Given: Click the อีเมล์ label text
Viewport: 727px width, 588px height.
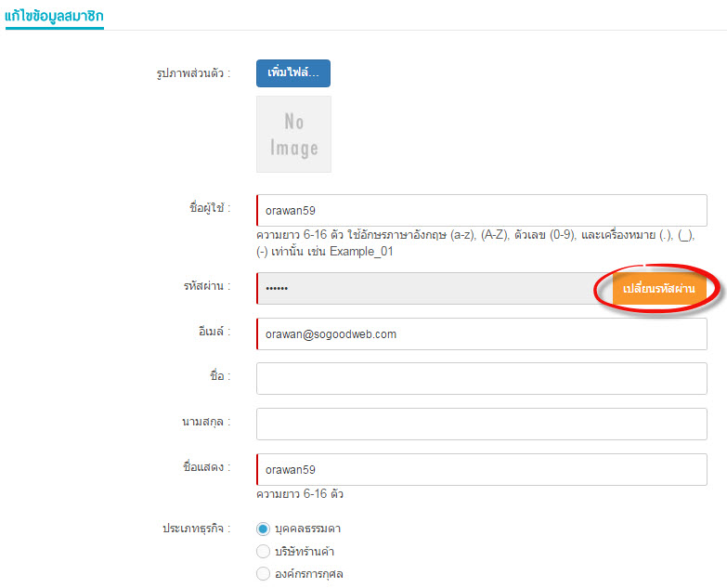Looking at the screenshot, I should 214,332.
